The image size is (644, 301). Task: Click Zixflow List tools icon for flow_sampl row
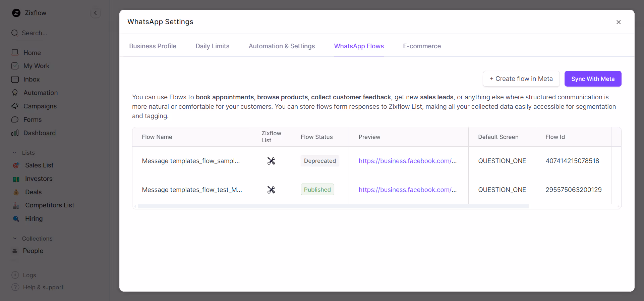[271, 161]
